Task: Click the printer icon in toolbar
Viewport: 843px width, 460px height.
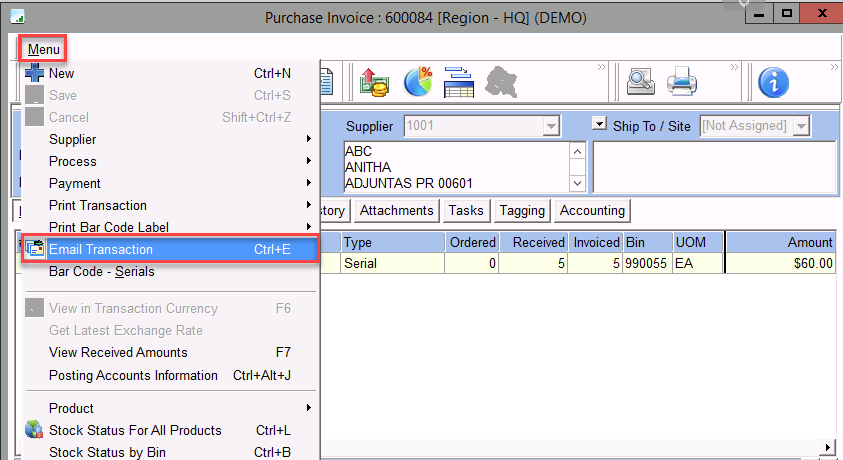Action: (x=681, y=83)
